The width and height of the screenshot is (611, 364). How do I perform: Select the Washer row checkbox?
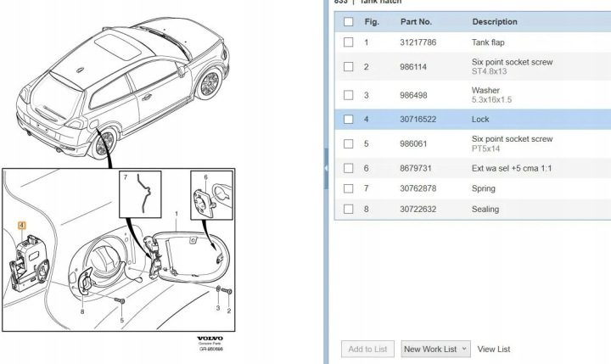tap(349, 95)
